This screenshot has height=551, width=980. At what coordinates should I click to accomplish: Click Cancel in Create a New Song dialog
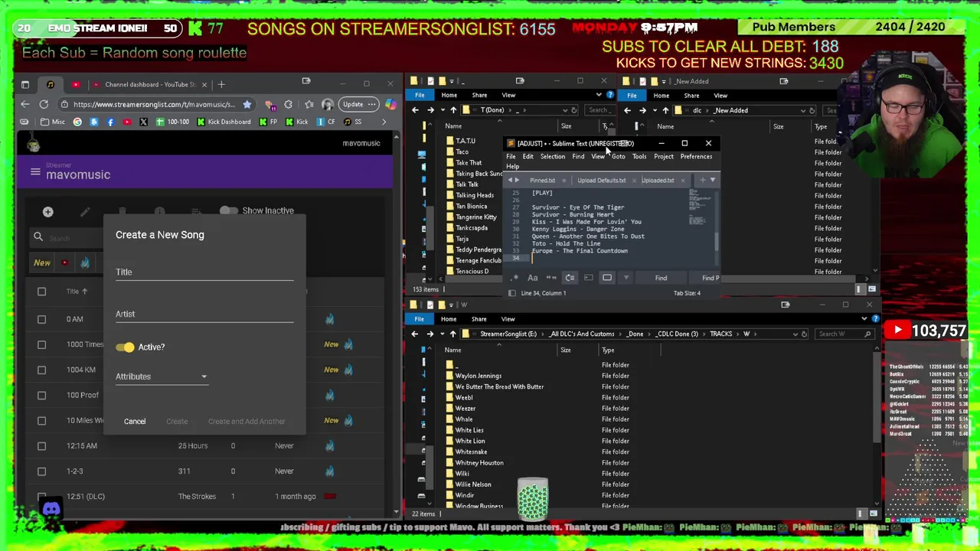coord(135,422)
